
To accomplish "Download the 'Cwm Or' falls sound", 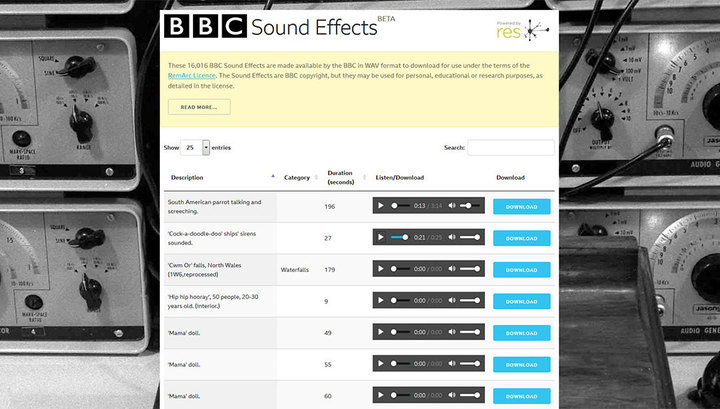I will 522,270.
